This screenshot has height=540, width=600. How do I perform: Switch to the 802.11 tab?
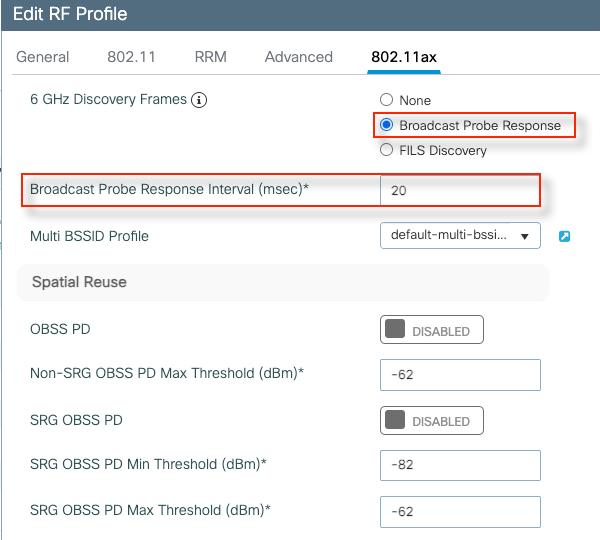tap(131, 57)
